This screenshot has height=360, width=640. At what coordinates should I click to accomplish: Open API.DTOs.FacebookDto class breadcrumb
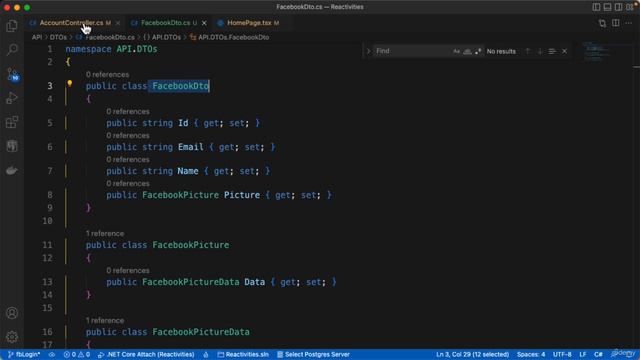(229, 37)
